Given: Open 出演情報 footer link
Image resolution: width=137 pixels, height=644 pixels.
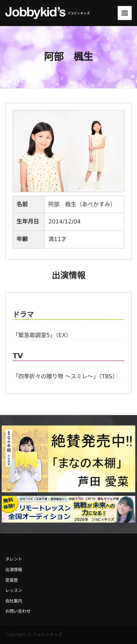Looking at the screenshot, I should click(14, 569).
